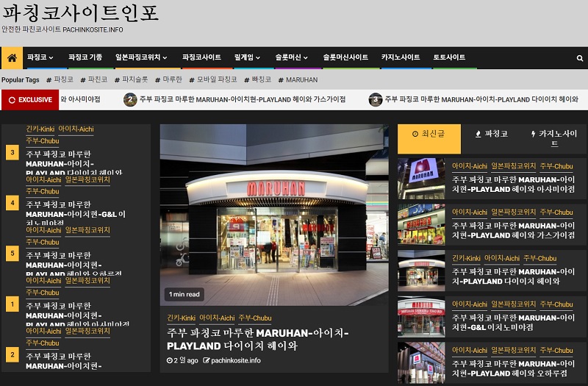Viewport: 588px width, 386px height.
Task: Open left list item 4 G&L title
Action: click(x=76, y=212)
